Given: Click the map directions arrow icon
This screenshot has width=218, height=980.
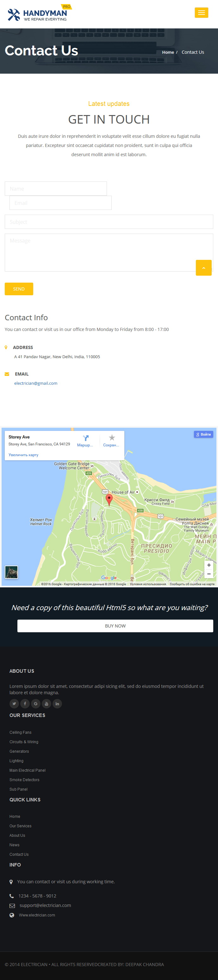Looking at the screenshot, I should click(86, 438).
